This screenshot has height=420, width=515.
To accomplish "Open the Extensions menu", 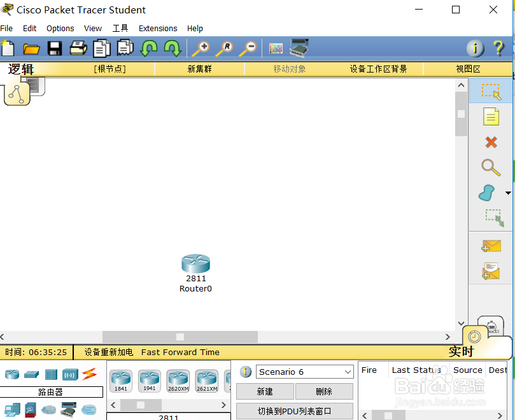I will point(158,29).
